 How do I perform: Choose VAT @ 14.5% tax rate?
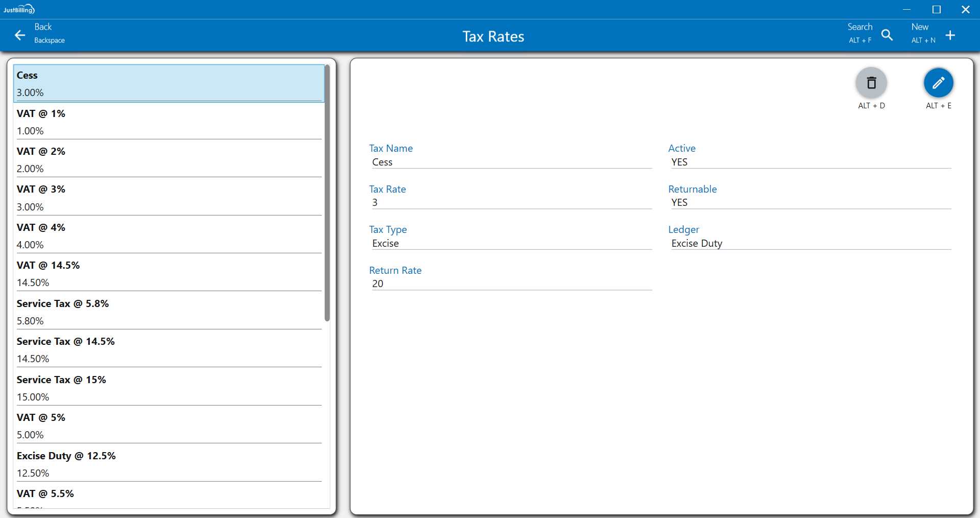tap(169, 273)
